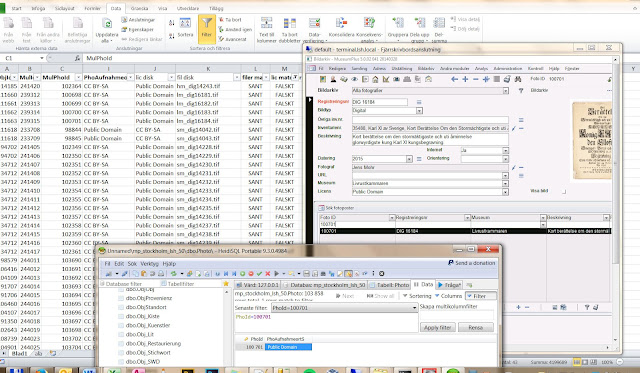This screenshot has width=640, height=373.
Task: Click printer icon in MuseumPlus toolbar
Action: (507, 79)
